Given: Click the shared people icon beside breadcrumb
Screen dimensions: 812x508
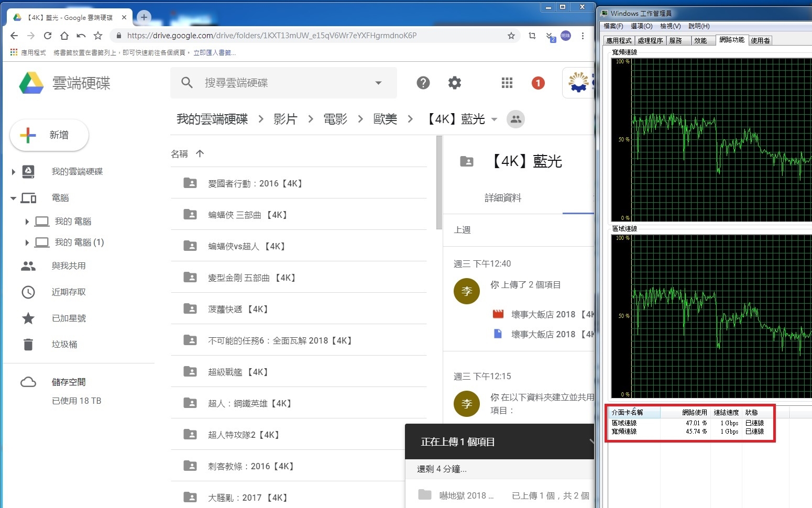Looking at the screenshot, I should [515, 119].
